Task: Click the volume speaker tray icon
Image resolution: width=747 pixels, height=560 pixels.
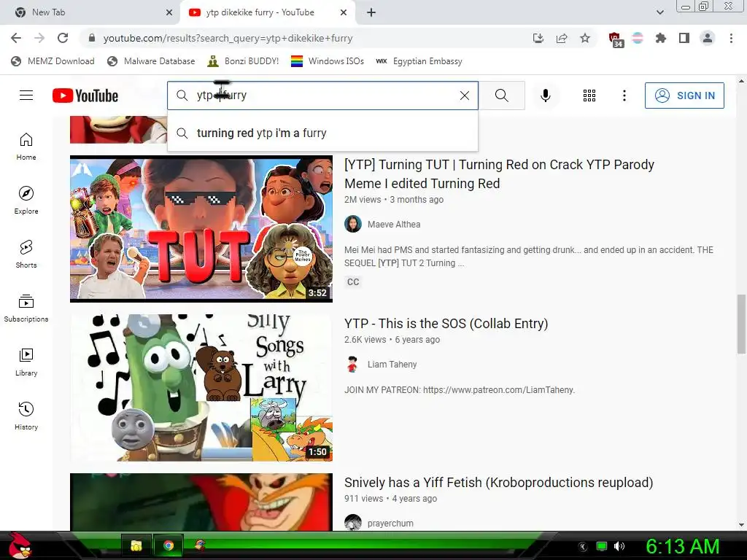Action: tap(619, 546)
